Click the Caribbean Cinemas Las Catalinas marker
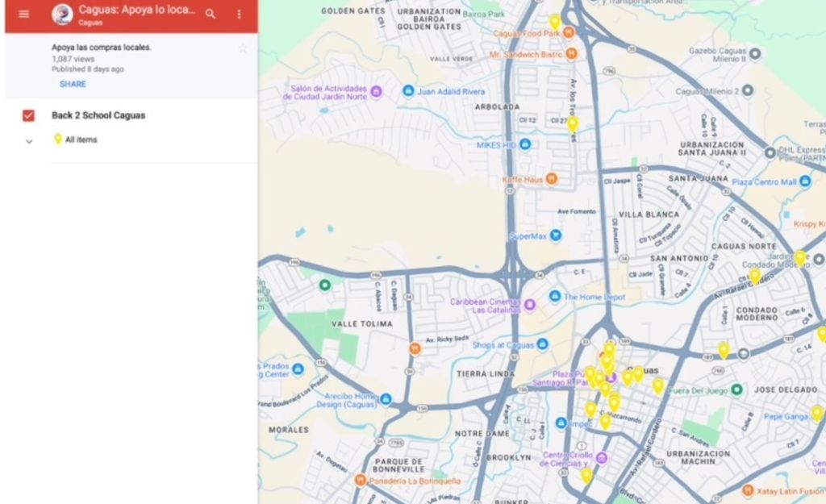 530,305
